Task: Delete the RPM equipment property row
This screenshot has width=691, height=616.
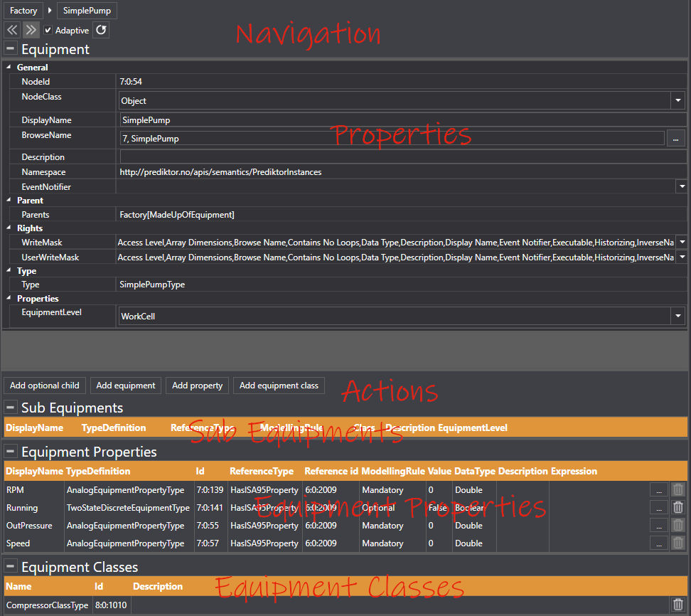Action: [678, 489]
